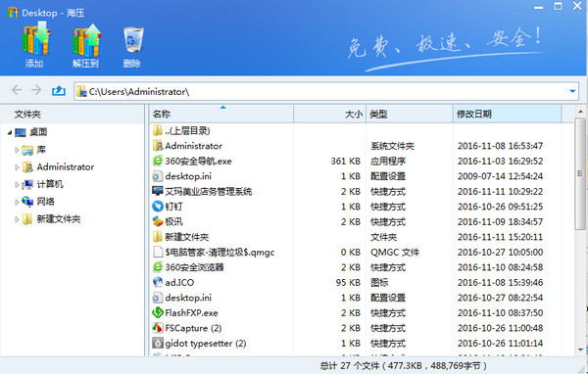Select the file name ad.ICO
This screenshot has width=588, height=374.
pos(179,283)
